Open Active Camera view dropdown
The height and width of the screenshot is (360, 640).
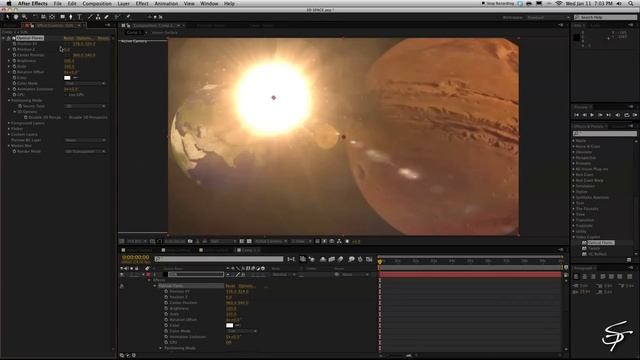pyautogui.click(x=271, y=241)
